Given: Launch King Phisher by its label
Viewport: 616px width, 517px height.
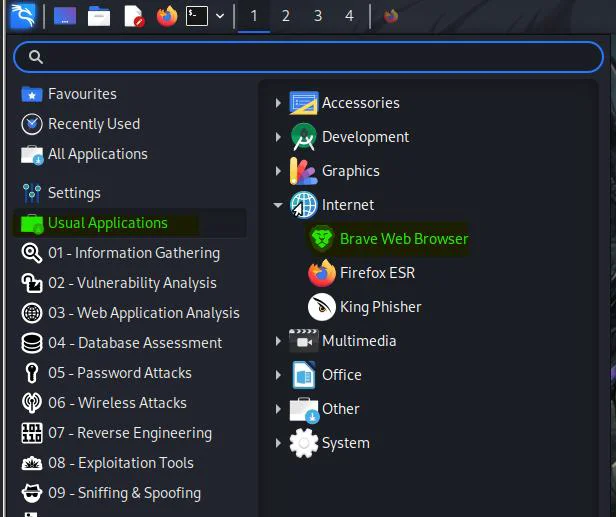Looking at the screenshot, I should pyautogui.click(x=380, y=307).
